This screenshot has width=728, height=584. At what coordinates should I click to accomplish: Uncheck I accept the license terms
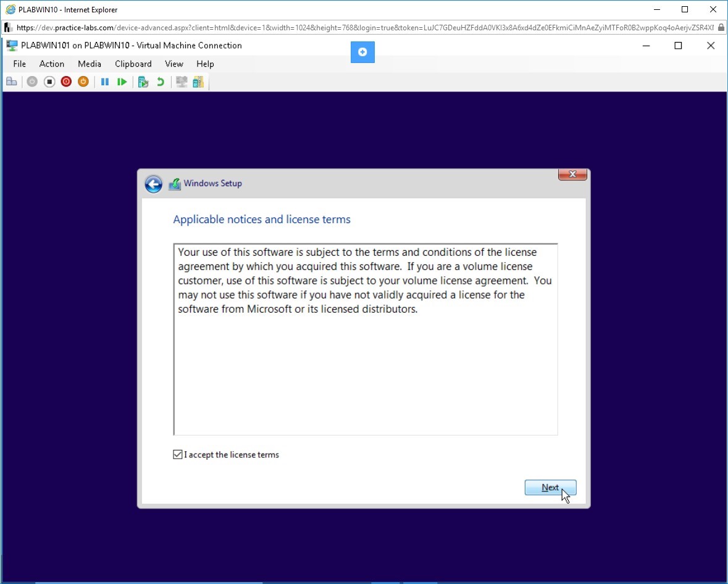pyautogui.click(x=178, y=454)
